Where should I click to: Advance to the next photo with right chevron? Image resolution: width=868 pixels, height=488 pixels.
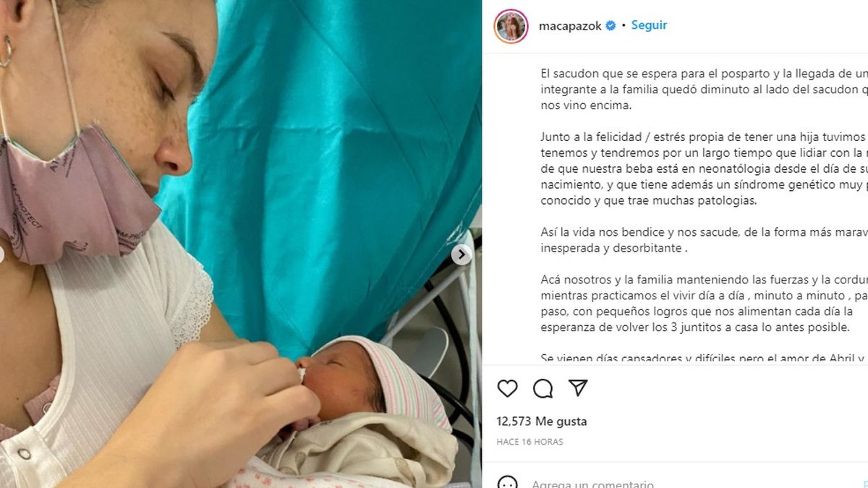pos(461,254)
